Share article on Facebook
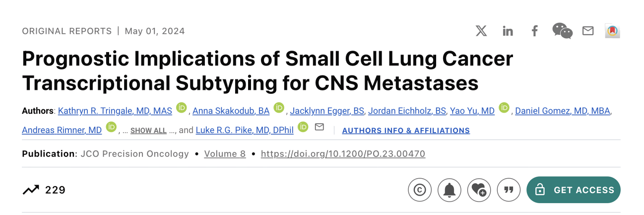Screen dimensions: 644x215 point(534,31)
